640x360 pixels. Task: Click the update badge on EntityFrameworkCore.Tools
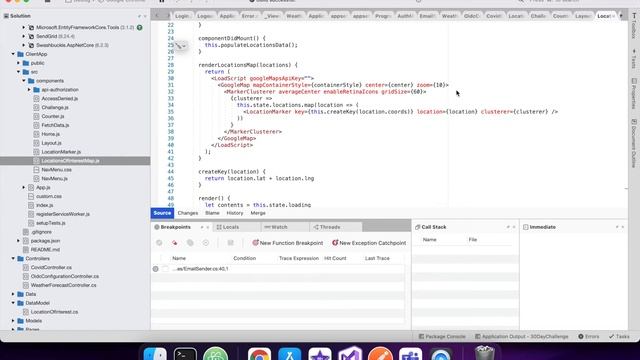tap(140, 27)
